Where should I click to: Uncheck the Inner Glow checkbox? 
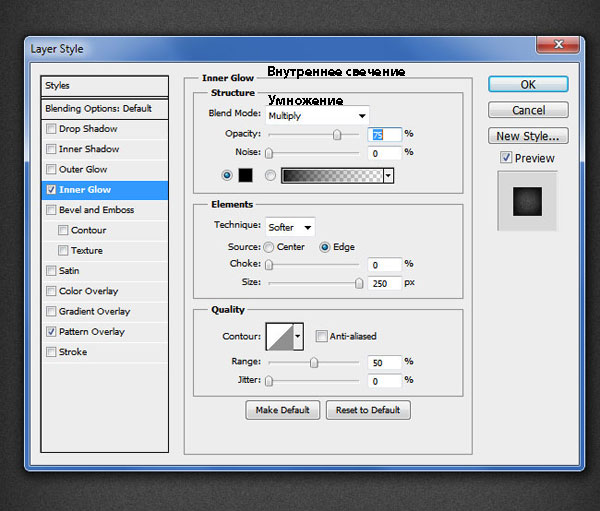point(51,189)
